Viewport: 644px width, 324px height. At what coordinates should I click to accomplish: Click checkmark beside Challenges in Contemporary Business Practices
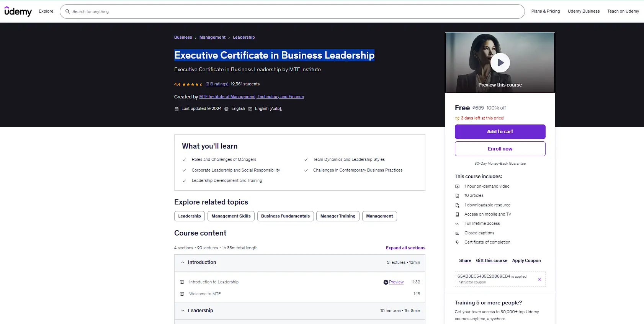[x=306, y=170]
